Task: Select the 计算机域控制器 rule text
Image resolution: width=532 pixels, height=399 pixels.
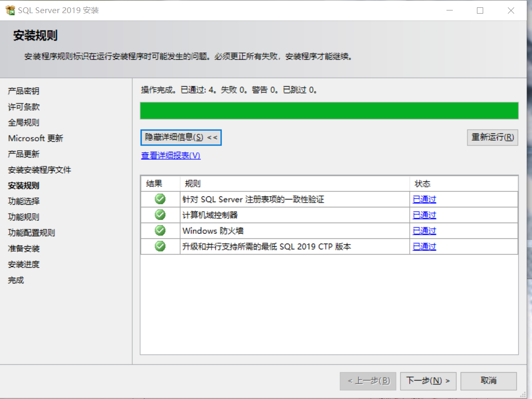Action: [210, 215]
